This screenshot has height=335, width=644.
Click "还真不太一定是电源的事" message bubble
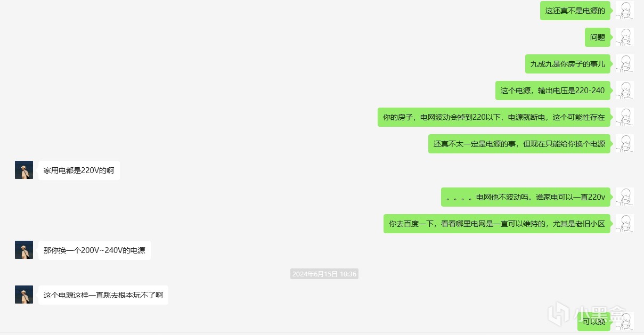tap(519, 144)
